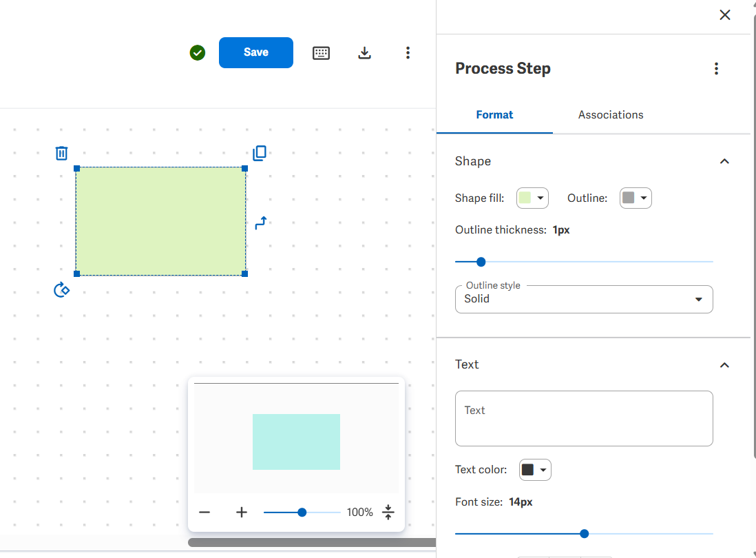This screenshot has width=756, height=558.
Task: Open the Shape fill color dropdown
Action: 532,198
